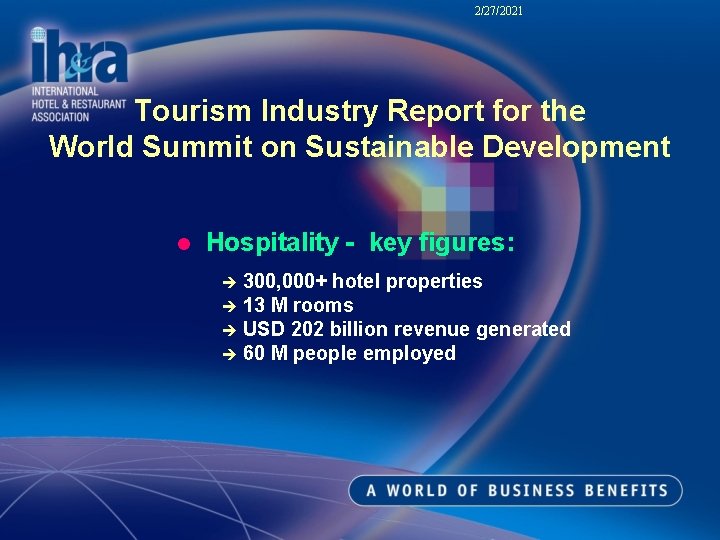This screenshot has height=540, width=720.
Task: Click 'International Hotel & Restaurant Association' text
Action: (79, 104)
